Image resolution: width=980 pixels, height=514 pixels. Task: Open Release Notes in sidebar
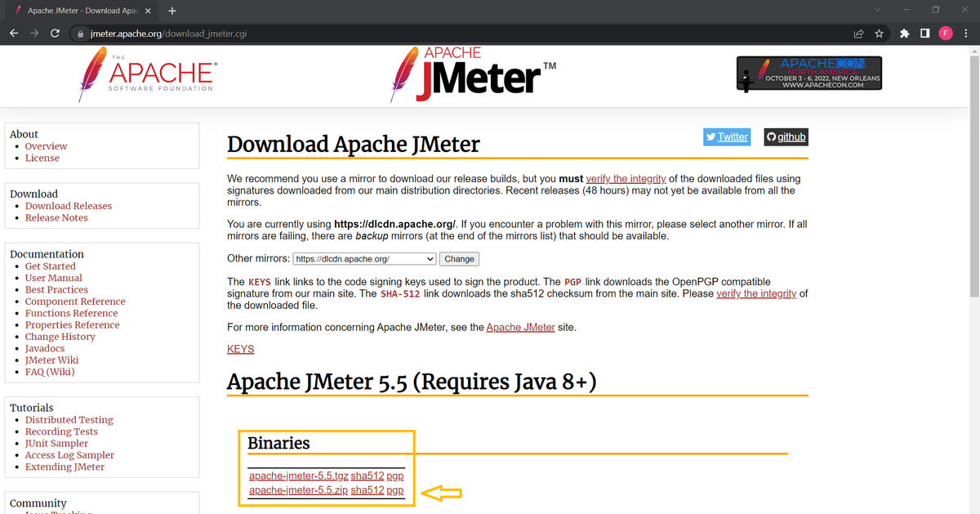56,217
